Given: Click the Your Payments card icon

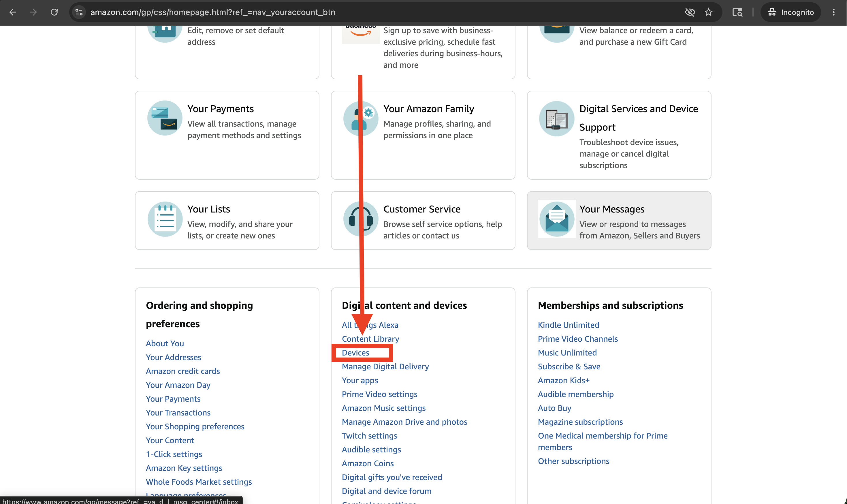Looking at the screenshot, I should [165, 118].
